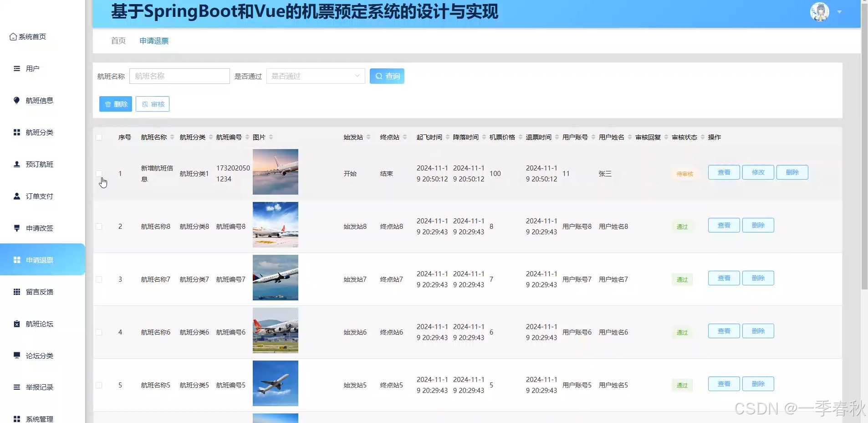This screenshot has width=868, height=423.
Task: Check the row for 航班名称5
Action: click(x=99, y=385)
